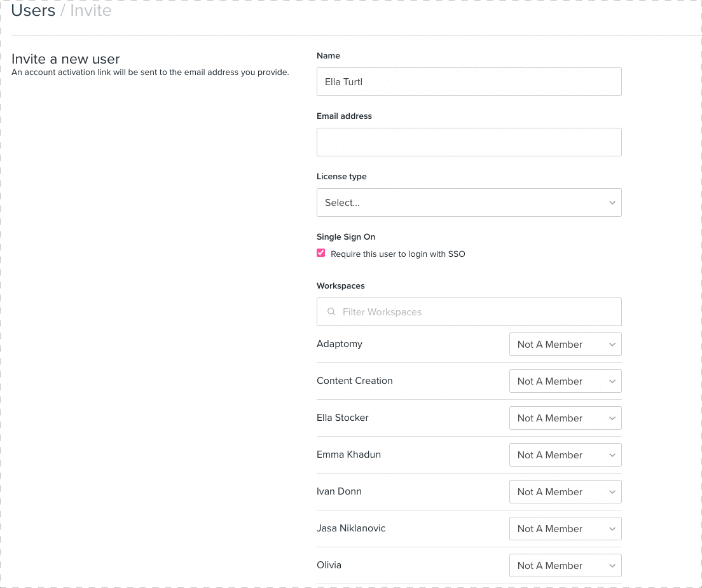Click the search magnifier icon in Filter Workspaces
The image size is (702, 588).
click(331, 312)
